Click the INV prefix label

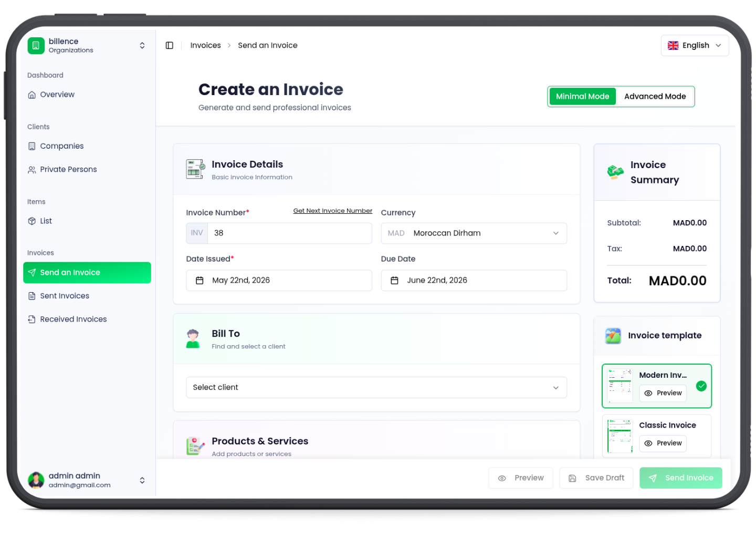[x=197, y=233]
